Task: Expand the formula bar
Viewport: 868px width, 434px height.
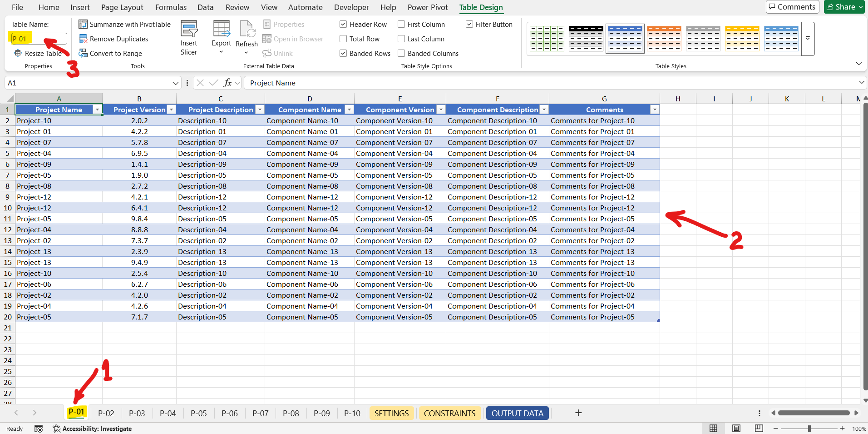Action: tap(861, 82)
